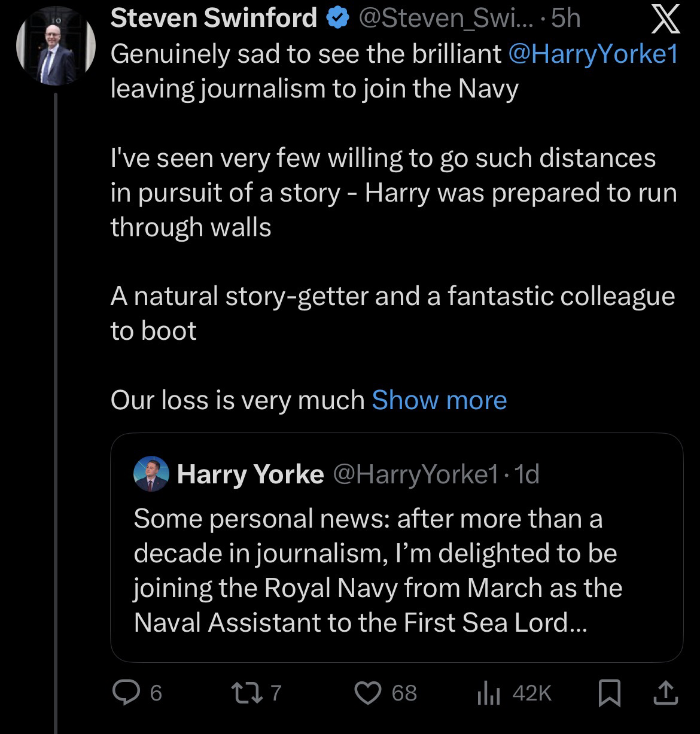Click the reply comment icon
700x734 pixels.
coord(124,693)
